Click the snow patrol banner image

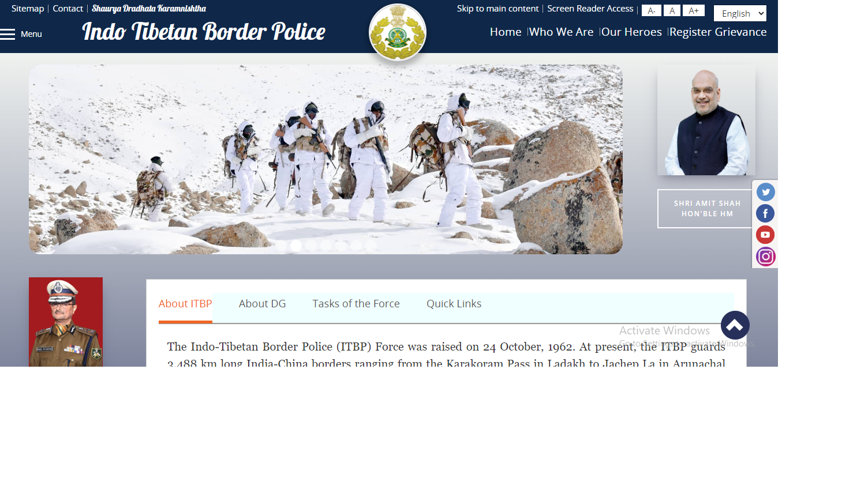325,159
